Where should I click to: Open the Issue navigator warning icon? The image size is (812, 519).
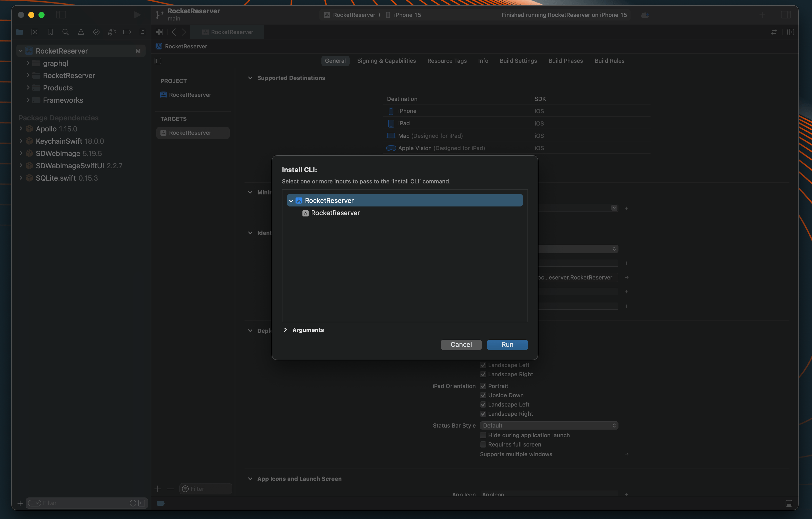click(x=81, y=32)
